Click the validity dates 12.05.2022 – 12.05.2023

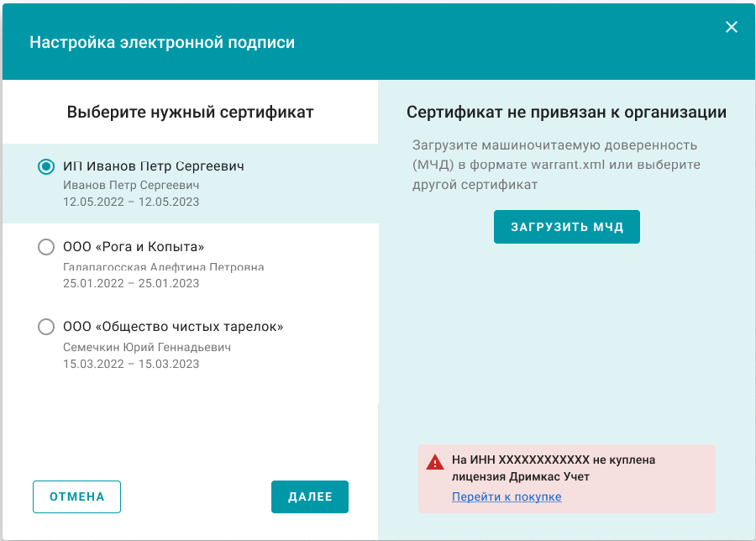coord(131,202)
